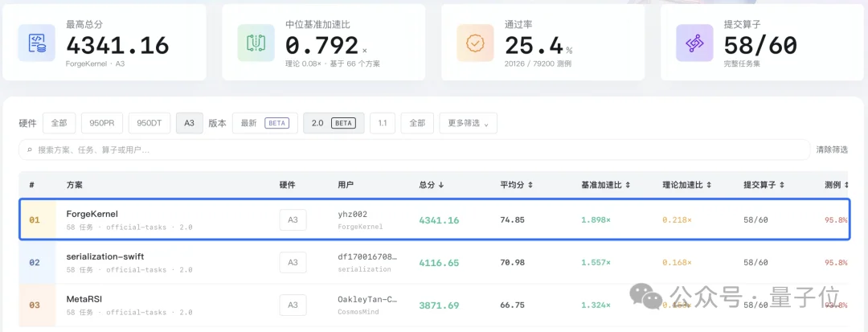Click the 58/60 summary card value
Viewport: 868px width, 332px height.
(x=760, y=45)
